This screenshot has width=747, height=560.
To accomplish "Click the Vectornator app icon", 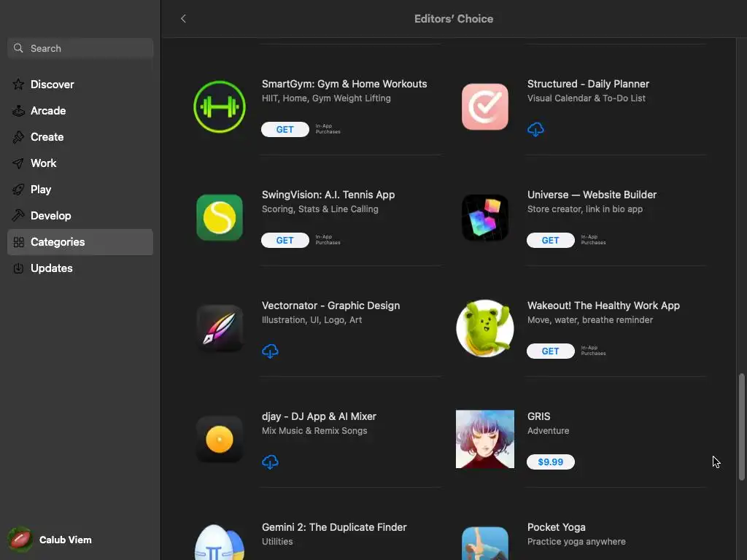I will tap(220, 329).
